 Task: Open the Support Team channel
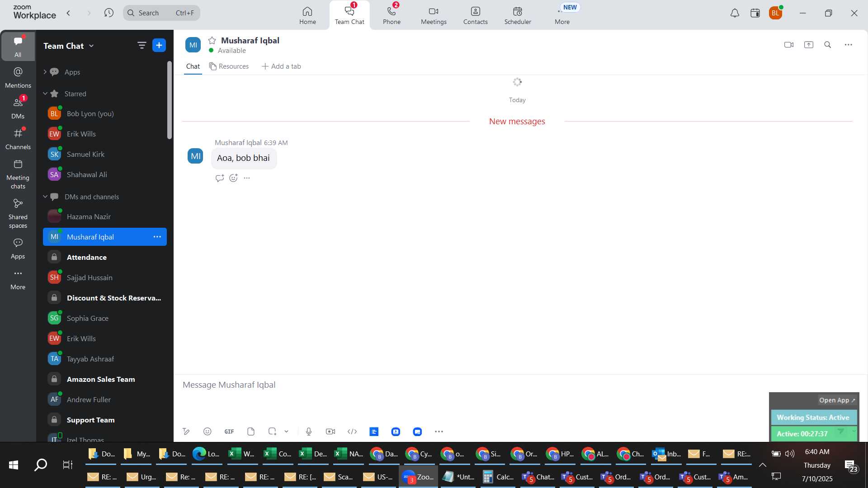[104, 420]
